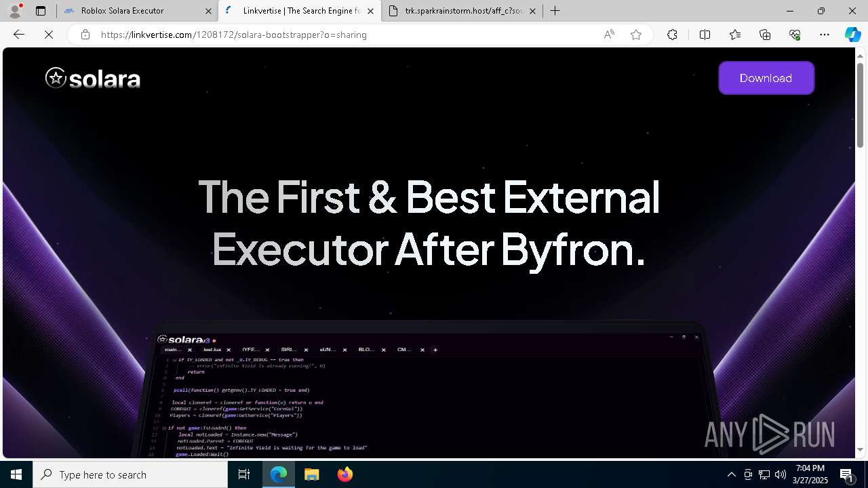Viewport: 868px width, 488px height.
Task: Open the network status tray icon
Action: click(764, 474)
